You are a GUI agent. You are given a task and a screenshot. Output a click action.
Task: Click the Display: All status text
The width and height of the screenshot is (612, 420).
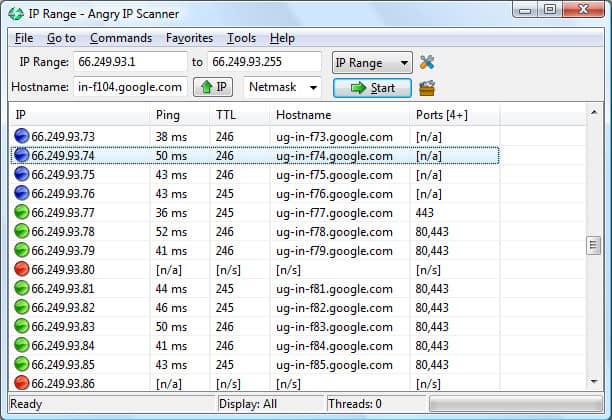(248, 404)
